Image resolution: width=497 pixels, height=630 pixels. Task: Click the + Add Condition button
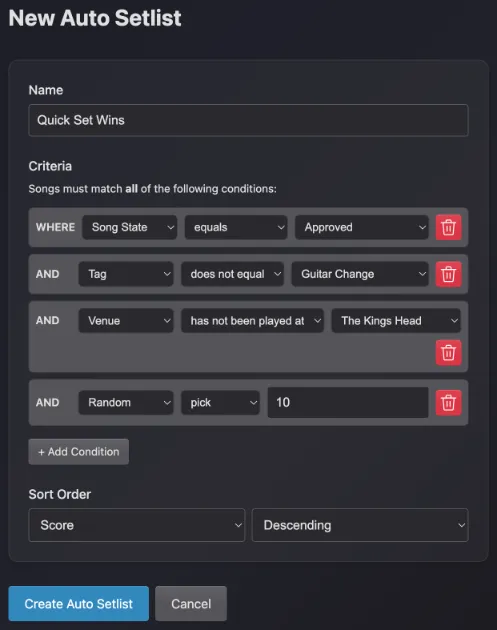[79, 452]
